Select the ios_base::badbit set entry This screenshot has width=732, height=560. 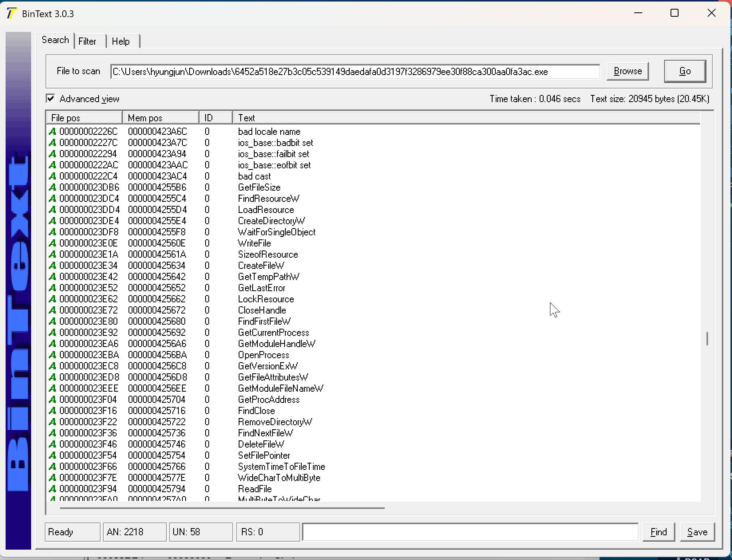coord(275,143)
